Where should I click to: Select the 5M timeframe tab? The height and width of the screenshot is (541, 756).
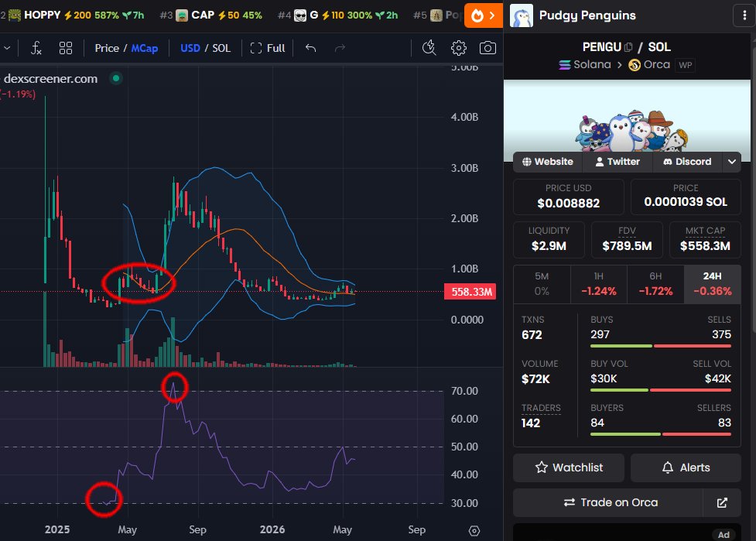(x=542, y=284)
